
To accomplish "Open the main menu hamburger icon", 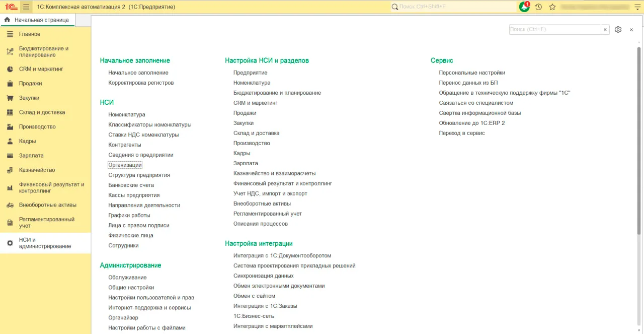I will coord(26,7).
